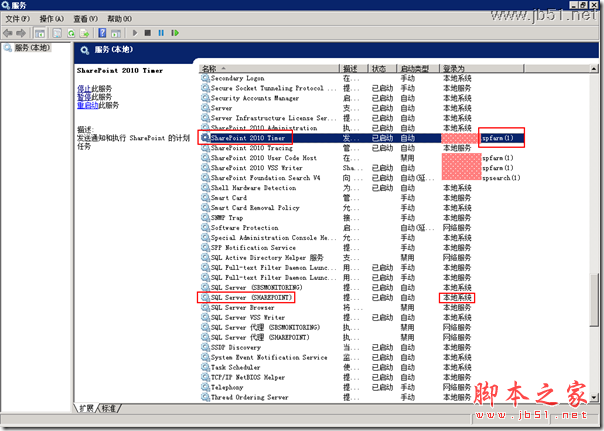Screen dimensions: 604x431
Task: Click the toolbar Forward arrow
Action: pos(21,33)
